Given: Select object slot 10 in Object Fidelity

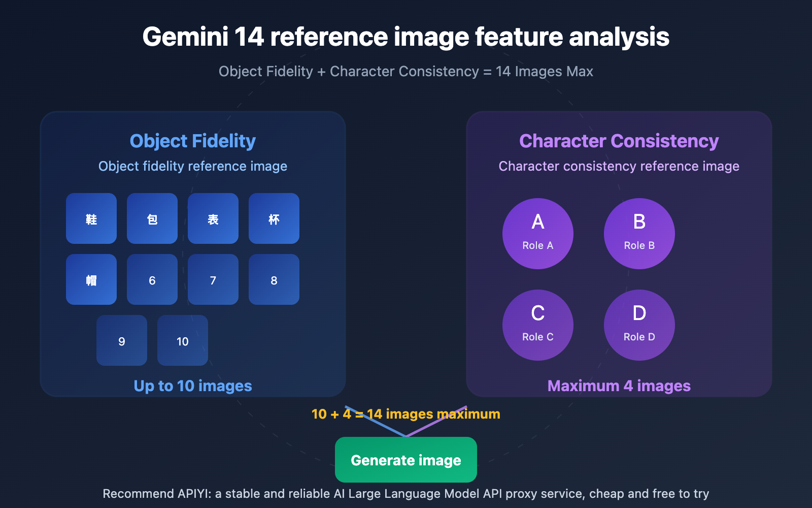Looking at the screenshot, I should point(182,340).
